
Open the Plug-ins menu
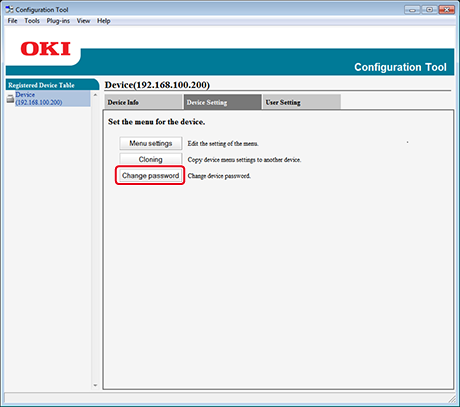coord(58,21)
